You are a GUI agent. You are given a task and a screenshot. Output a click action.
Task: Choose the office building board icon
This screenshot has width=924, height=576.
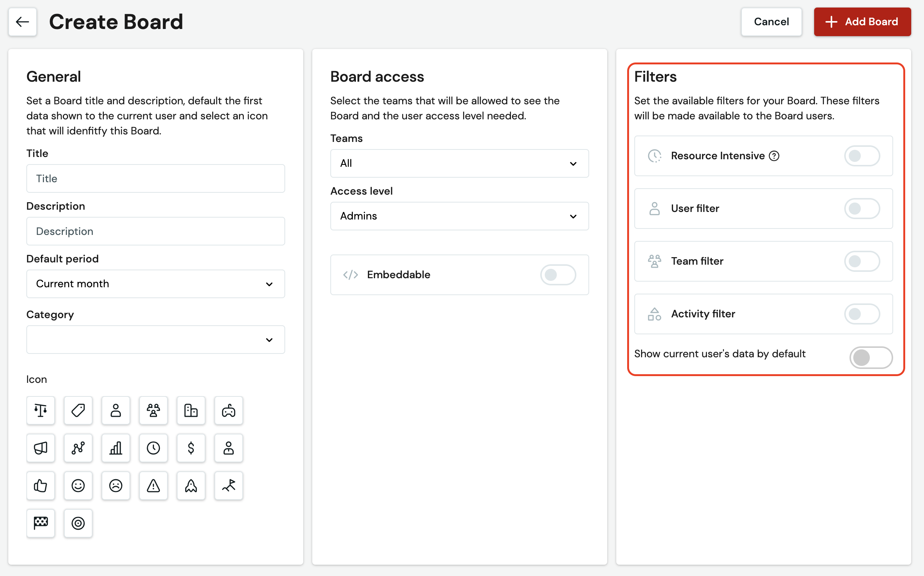tap(191, 410)
